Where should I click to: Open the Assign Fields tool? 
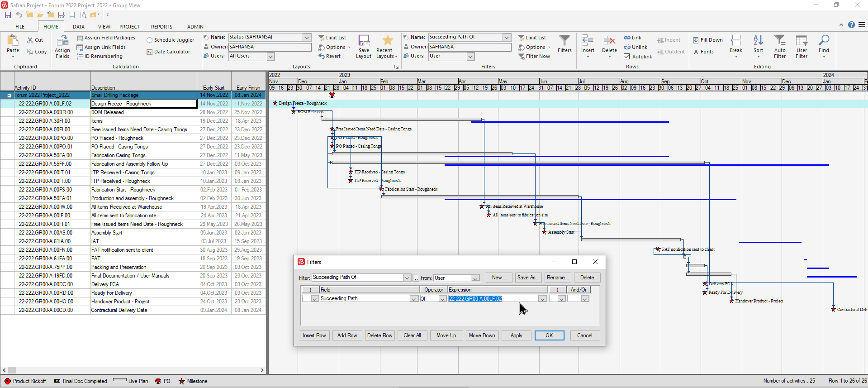click(62, 47)
